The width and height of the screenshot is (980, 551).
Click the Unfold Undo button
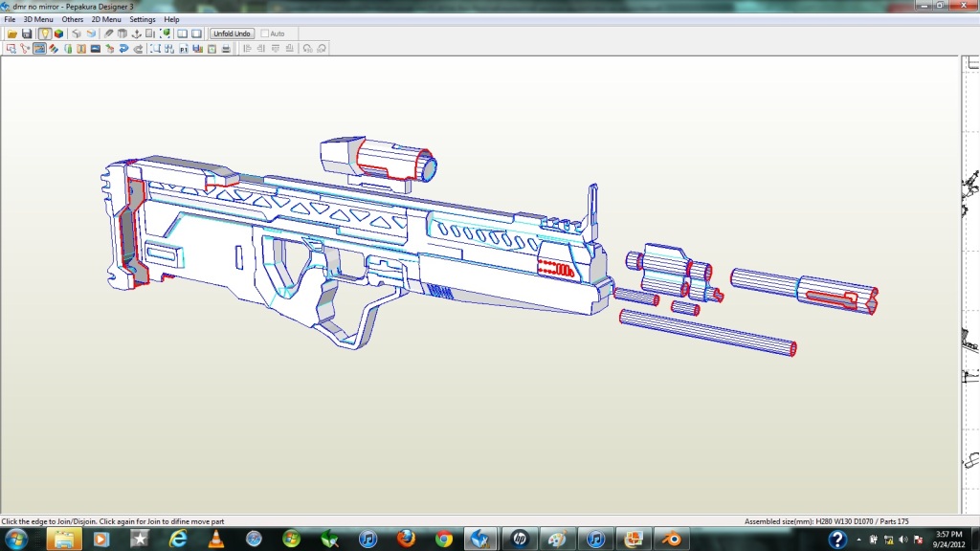(x=232, y=33)
